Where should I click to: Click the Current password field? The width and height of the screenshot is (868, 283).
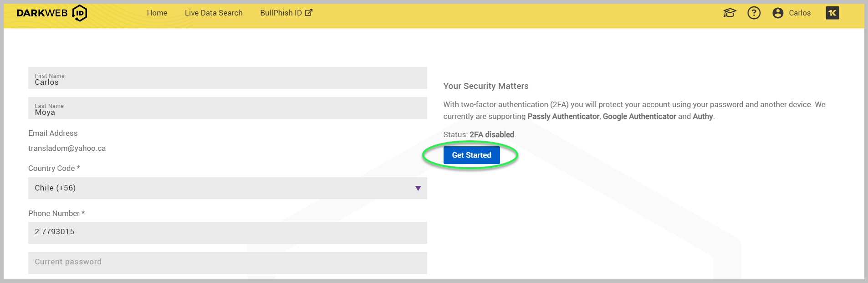227,262
